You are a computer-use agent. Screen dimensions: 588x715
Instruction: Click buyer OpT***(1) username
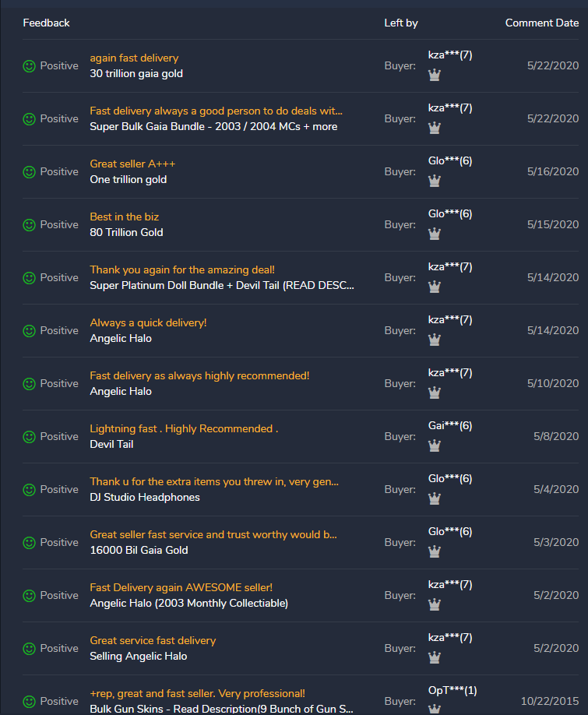(452, 691)
